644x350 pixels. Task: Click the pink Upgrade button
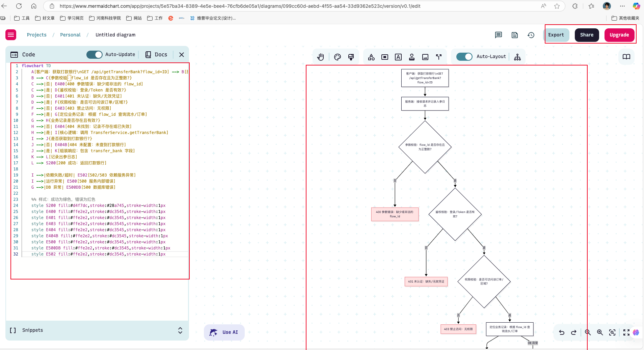pyautogui.click(x=619, y=35)
